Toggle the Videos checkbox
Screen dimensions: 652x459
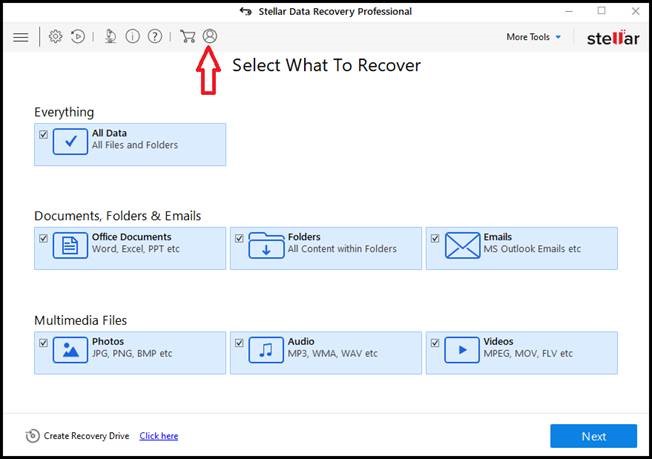(x=435, y=343)
